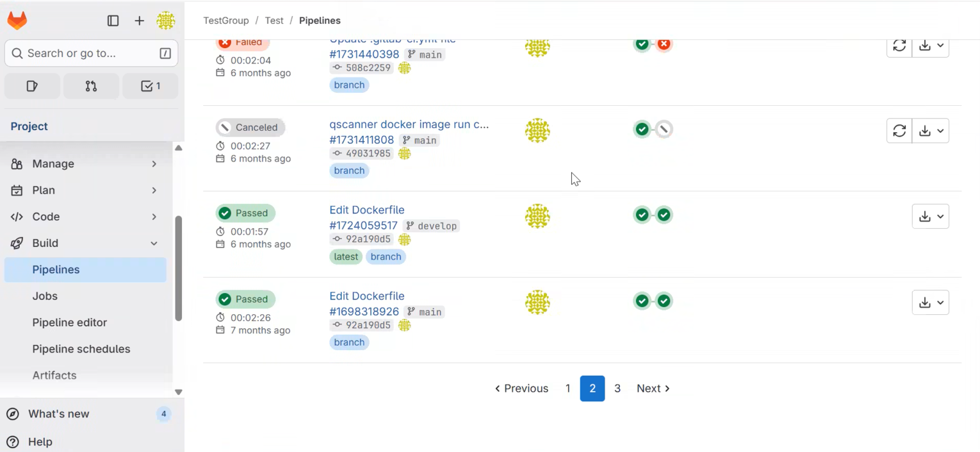Click the Search or go to field

coord(91,53)
